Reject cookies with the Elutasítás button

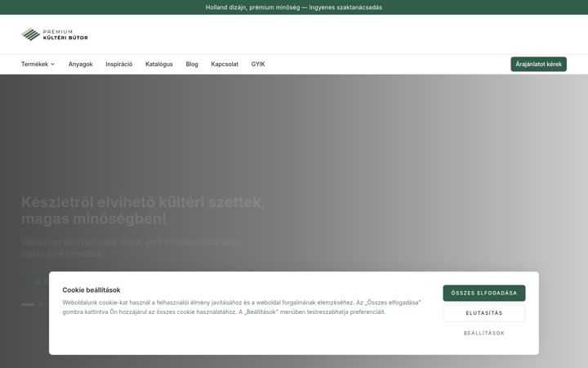(x=484, y=313)
